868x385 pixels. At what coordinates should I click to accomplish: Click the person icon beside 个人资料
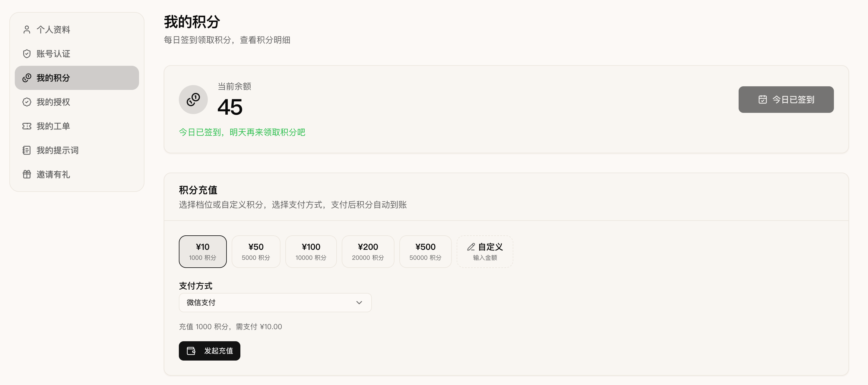point(27,30)
